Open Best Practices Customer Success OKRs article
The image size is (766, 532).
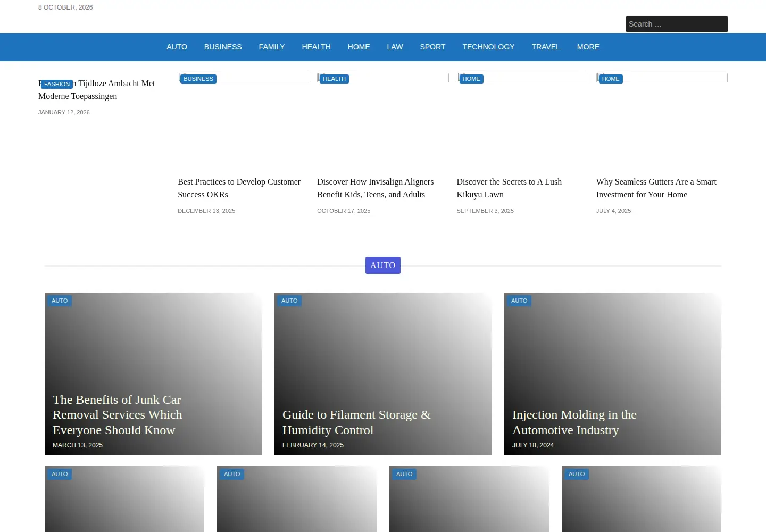[x=239, y=188]
